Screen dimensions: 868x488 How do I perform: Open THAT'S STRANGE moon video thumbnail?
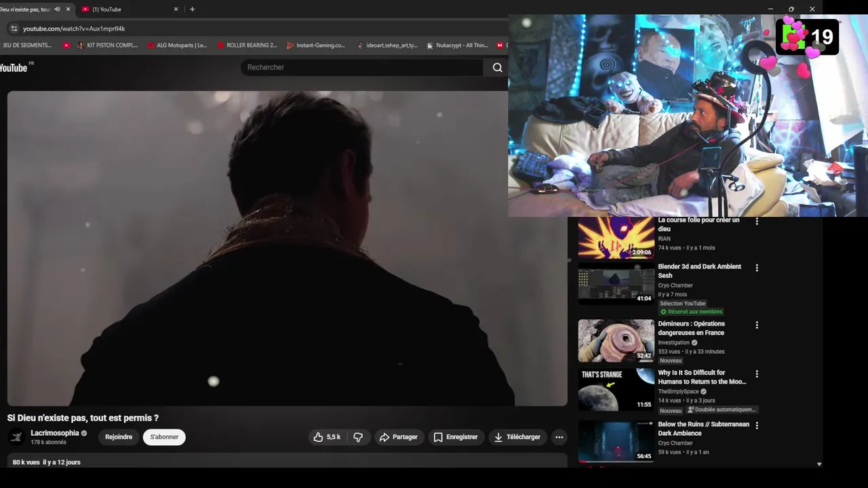coord(616,390)
